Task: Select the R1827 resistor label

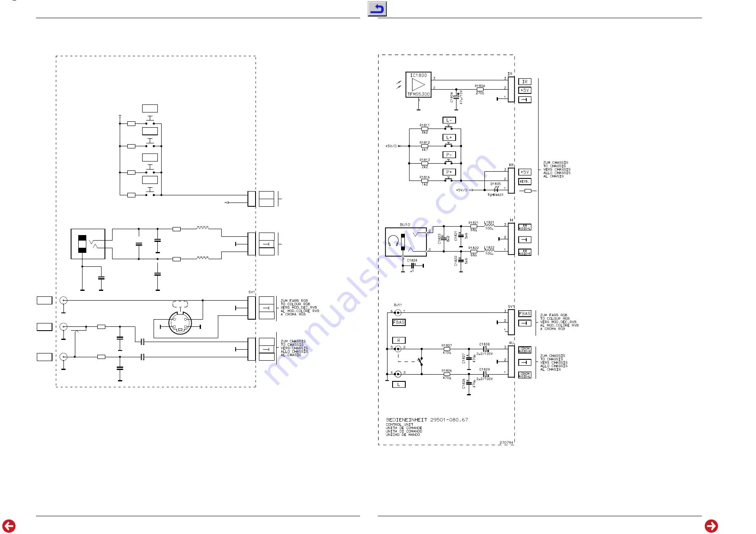Action: click(x=447, y=345)
